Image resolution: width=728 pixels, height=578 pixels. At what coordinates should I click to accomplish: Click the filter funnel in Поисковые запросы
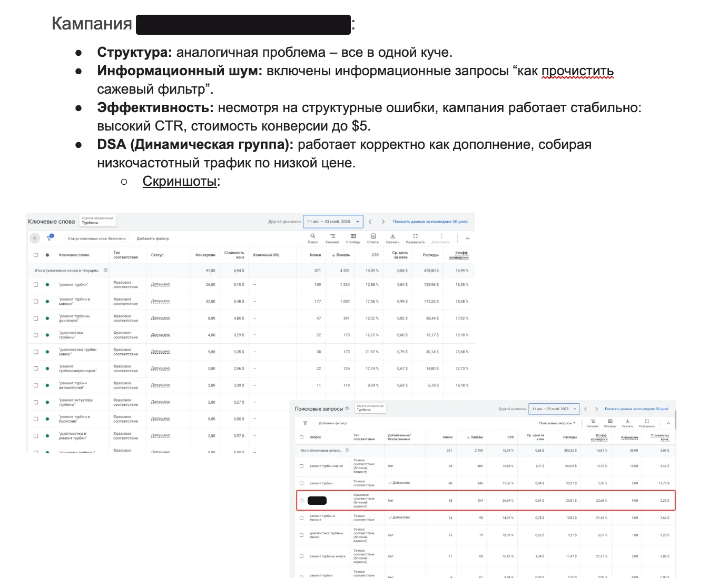click(305, 423)
